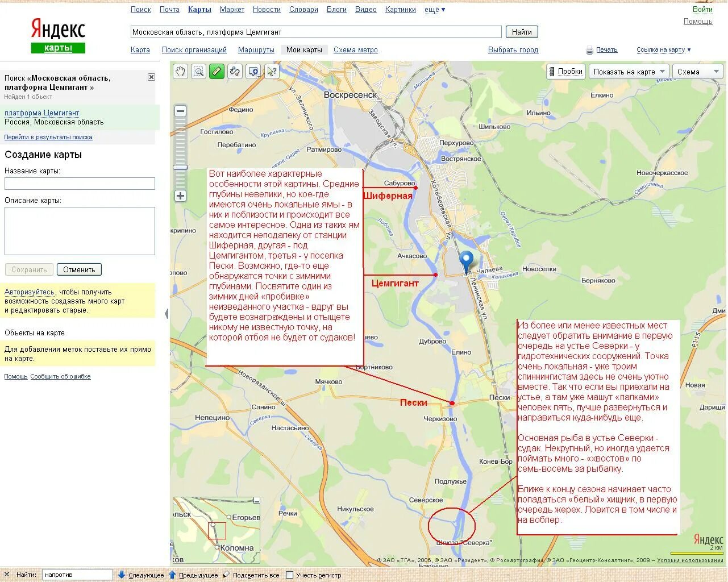Open the 'Показать на карте' dropdown
The width and height of the screenshot is (728, 582).
pos(629,72)
